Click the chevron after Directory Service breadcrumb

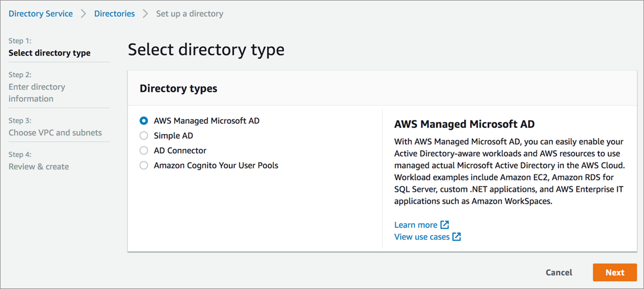(x=84, y=14)
